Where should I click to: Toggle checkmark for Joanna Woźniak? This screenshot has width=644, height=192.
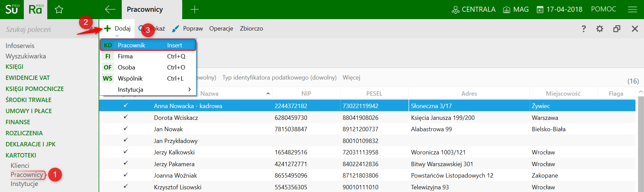coord(125,175)
